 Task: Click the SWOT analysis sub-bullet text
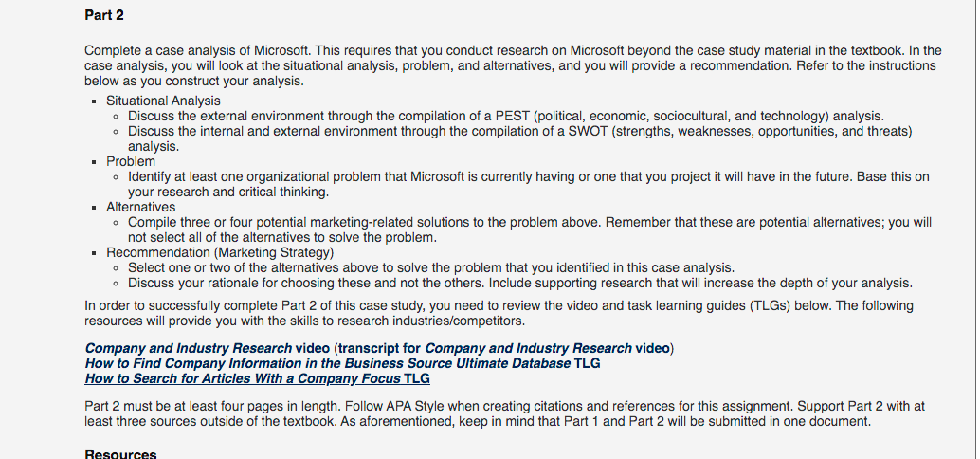(x=520, y=138)
